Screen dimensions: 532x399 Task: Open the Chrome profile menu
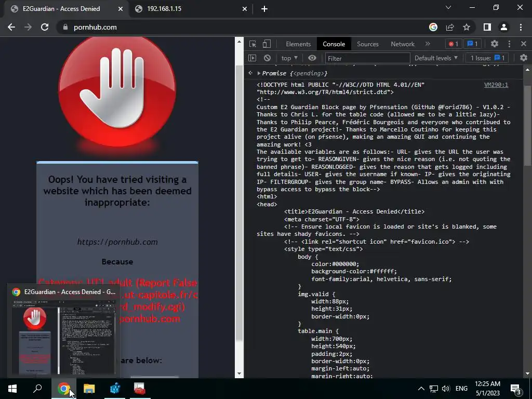point(504,27)
